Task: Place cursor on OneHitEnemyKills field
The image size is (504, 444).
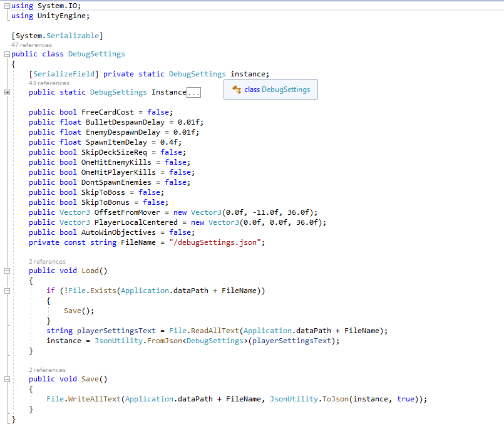Action: 116,162
